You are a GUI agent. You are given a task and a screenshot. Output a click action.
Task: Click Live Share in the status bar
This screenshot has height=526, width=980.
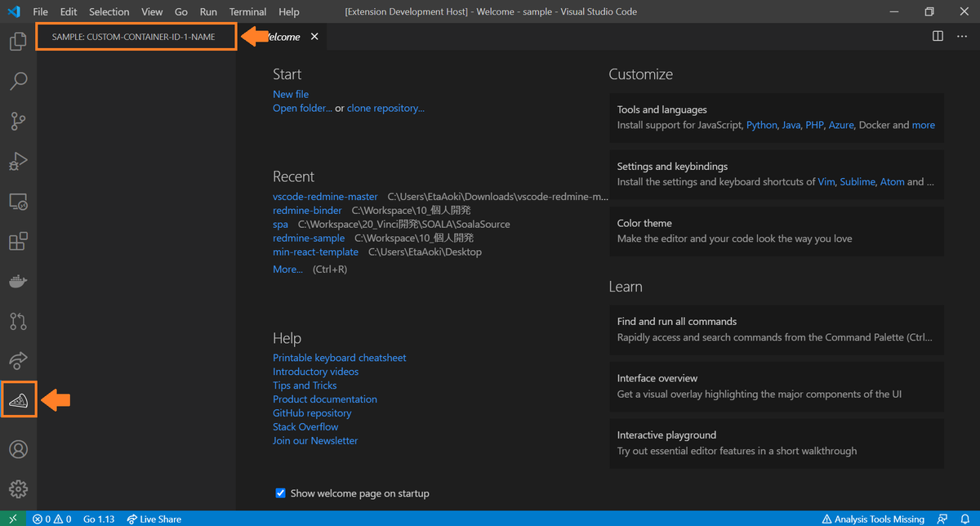click(x=154, y=519)
